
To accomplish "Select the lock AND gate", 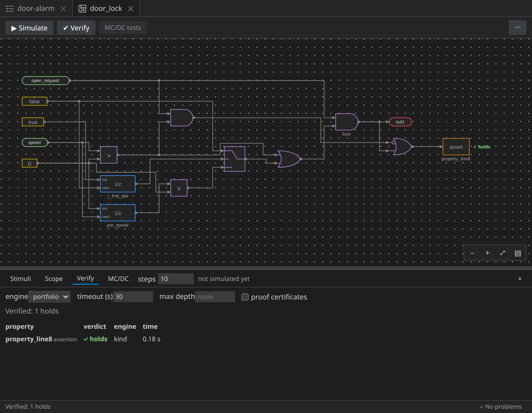I will point(347,122).
